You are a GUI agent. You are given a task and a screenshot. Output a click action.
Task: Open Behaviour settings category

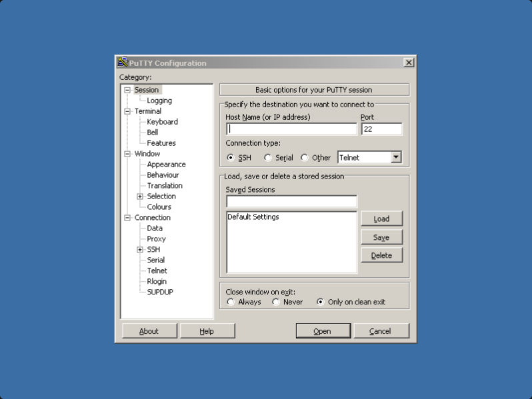(x=163, y=175)
